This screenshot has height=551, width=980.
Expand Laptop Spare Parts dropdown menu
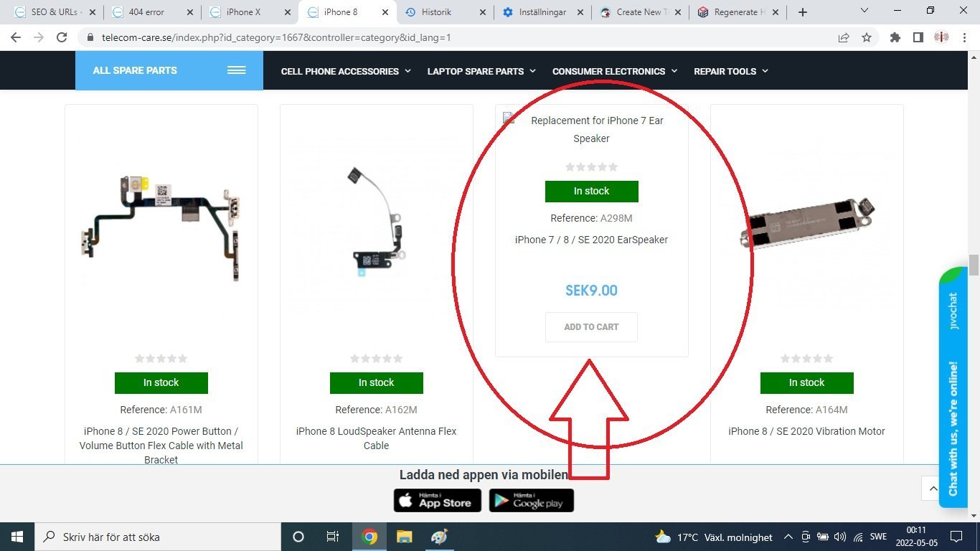[x=481, y=71]
